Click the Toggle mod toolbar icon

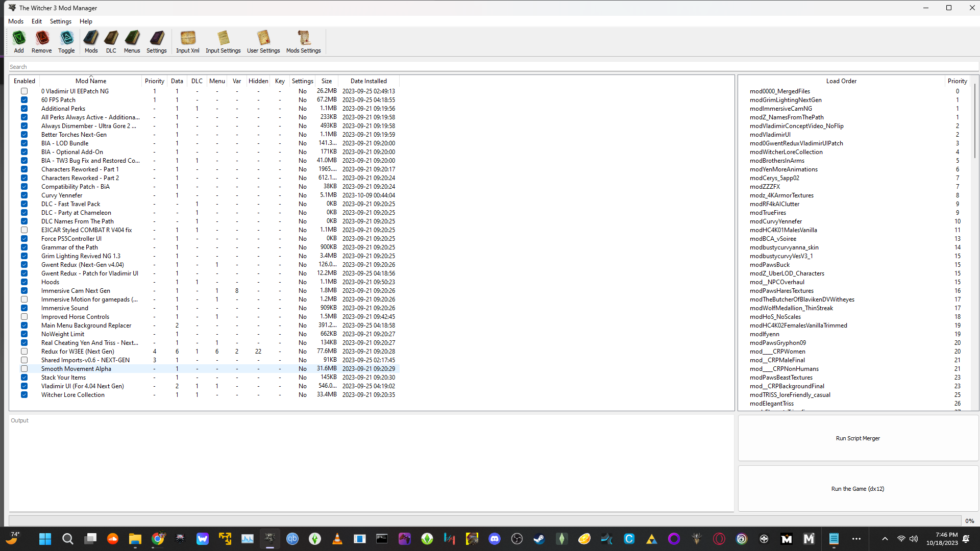[x=66, y=41]
